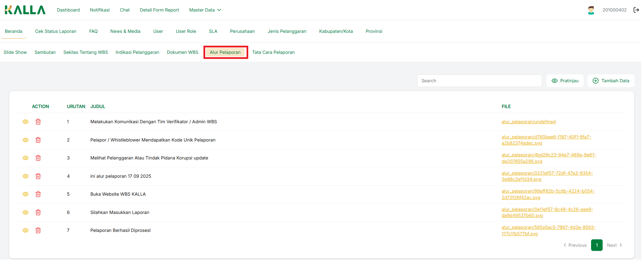Click the Tambah Data button

pyautogui.click(x=610, y=81)
